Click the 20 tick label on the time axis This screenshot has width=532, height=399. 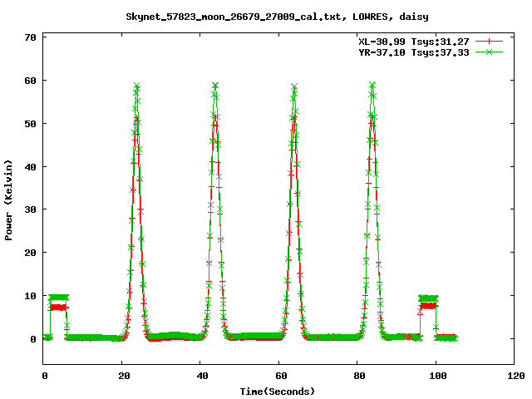124,376
